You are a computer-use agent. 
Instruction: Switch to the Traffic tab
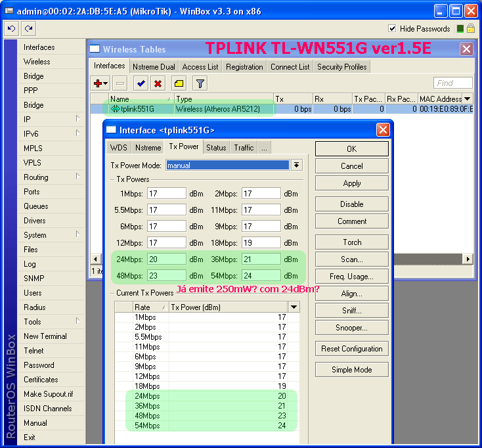[244, 148]
